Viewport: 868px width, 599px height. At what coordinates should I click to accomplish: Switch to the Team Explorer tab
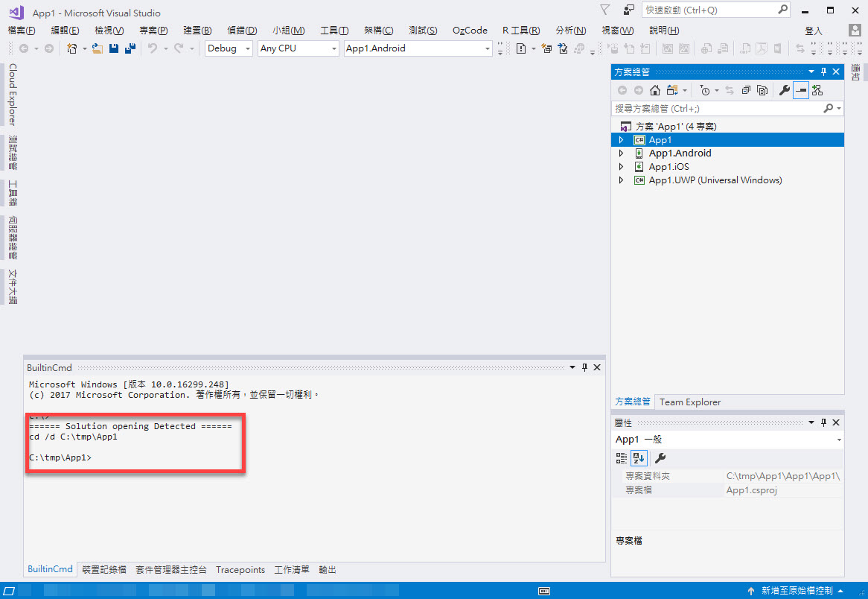point(690,402)
